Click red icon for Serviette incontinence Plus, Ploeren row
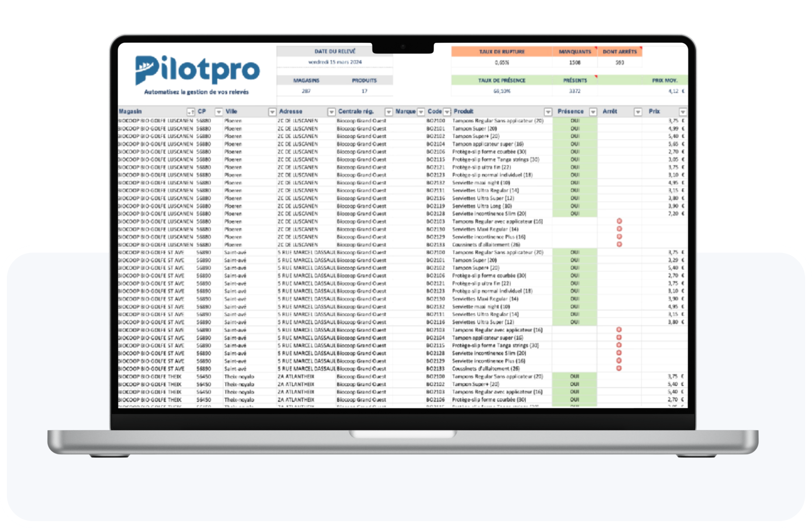 pos(619,237)
